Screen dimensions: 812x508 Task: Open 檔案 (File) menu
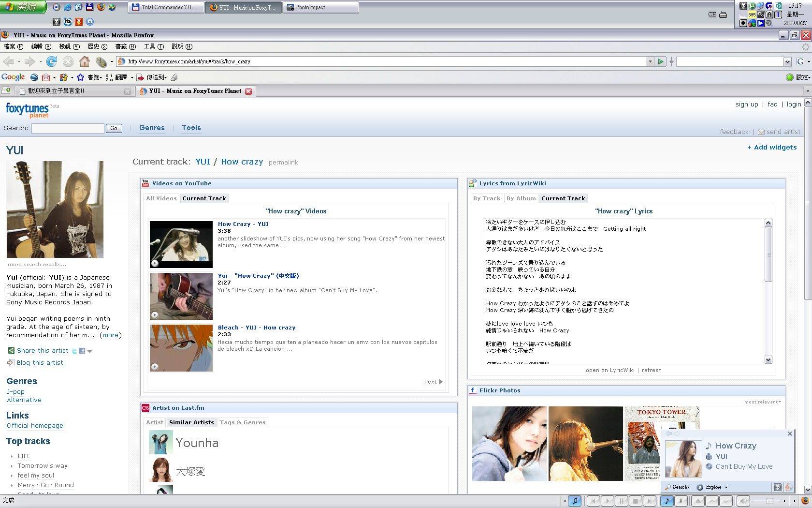(x=13, y=46)
